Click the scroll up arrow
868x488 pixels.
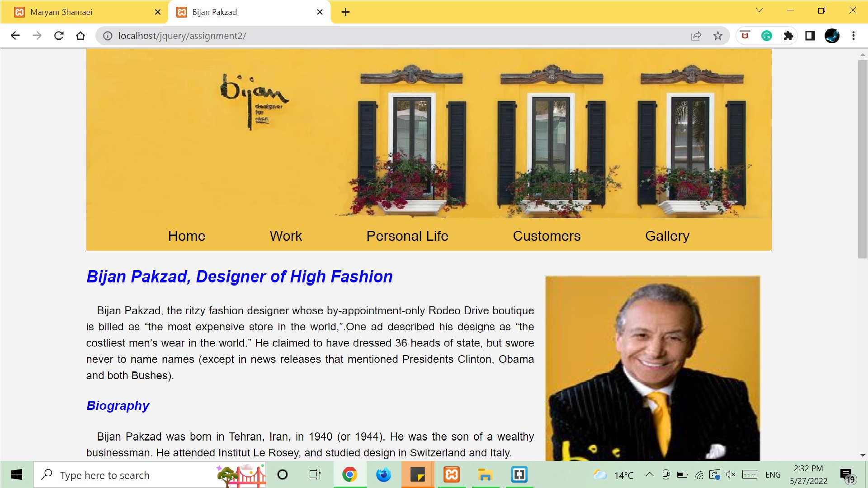(863, 55)
